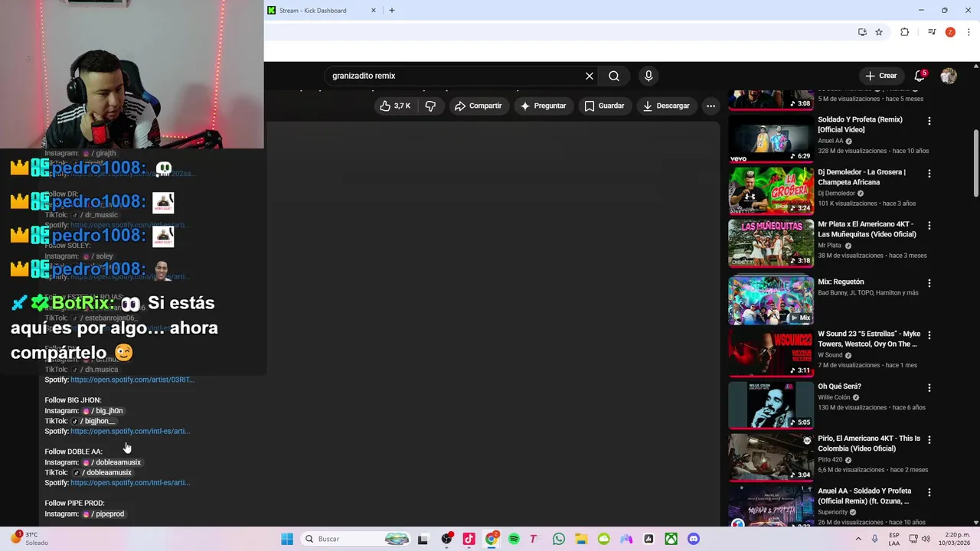Screen dimensions: 980x551
Task: Open the Chrome three-dot menu
Action: (x=969, y=32)
